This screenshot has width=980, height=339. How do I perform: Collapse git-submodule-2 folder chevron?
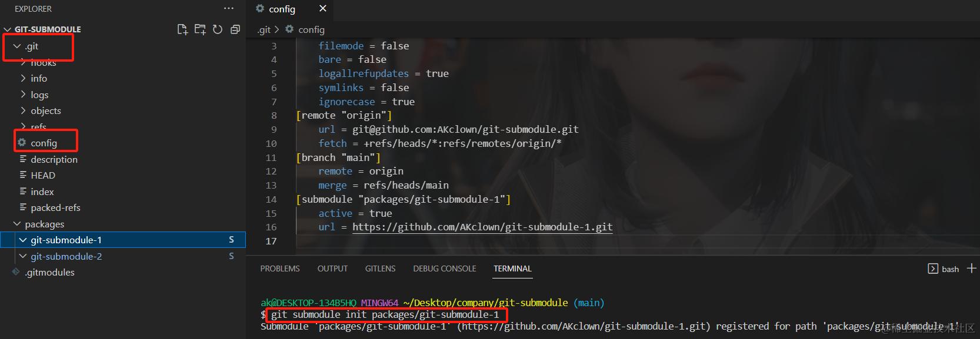(23, 256)
